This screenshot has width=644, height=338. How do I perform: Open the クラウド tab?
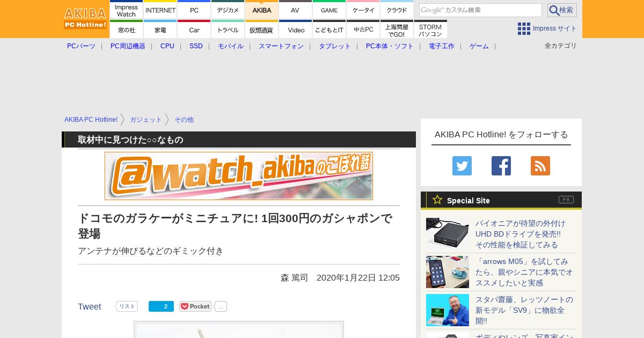pos(397,10)
